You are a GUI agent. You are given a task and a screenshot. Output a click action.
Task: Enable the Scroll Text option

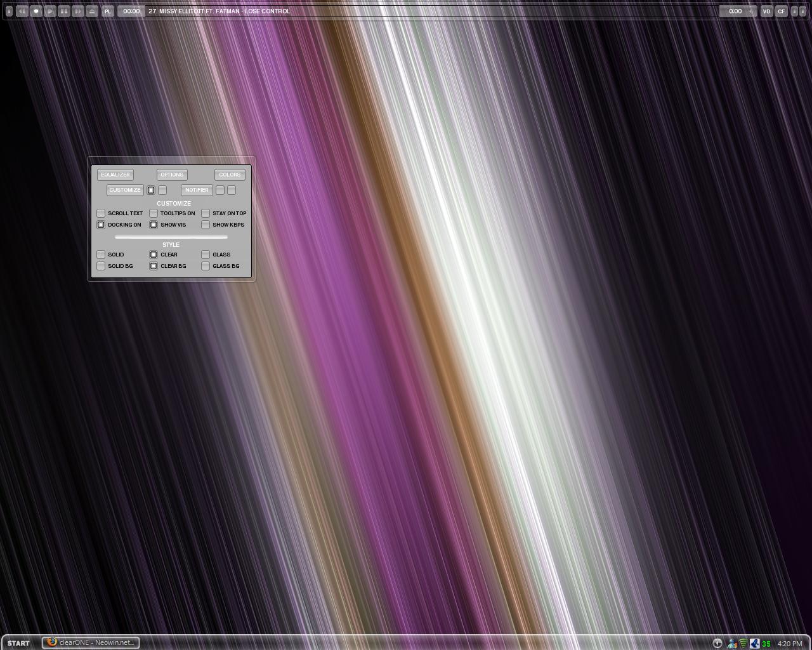coord(101,213)
